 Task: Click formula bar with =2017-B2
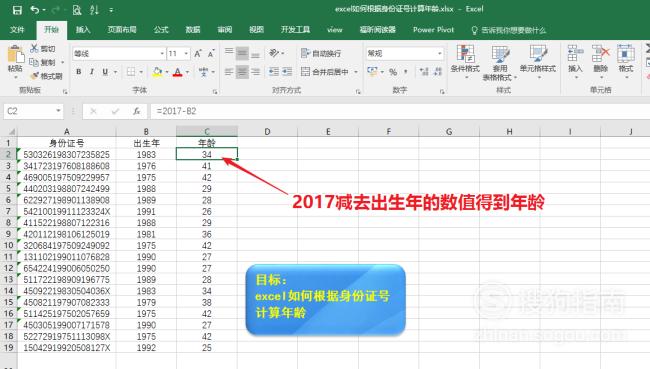tap(400, 111)
